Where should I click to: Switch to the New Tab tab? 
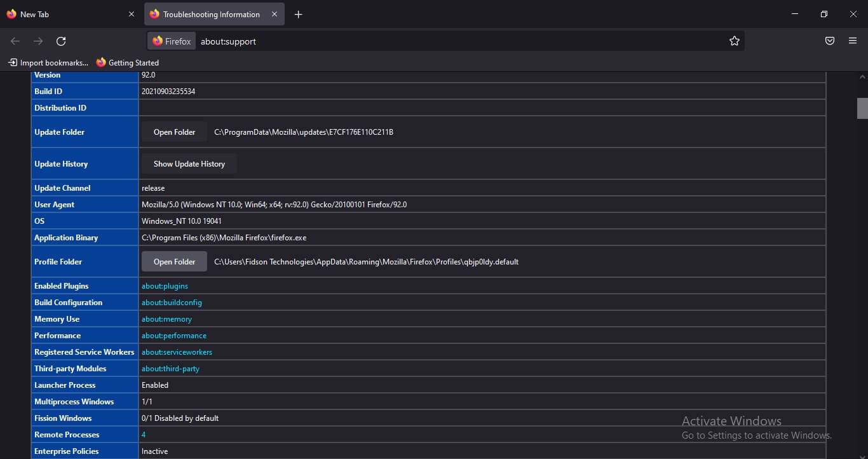(x=71, y=14)
